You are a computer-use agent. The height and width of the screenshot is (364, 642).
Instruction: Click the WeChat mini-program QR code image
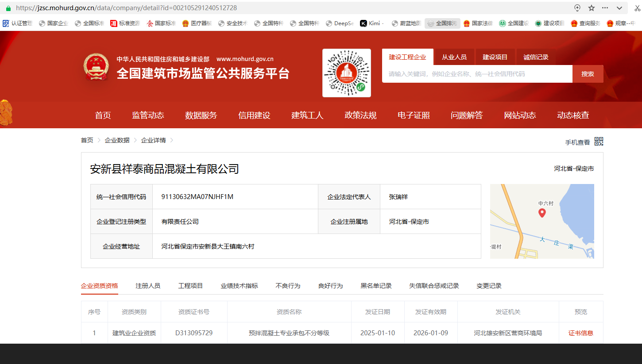coord(346,73)
